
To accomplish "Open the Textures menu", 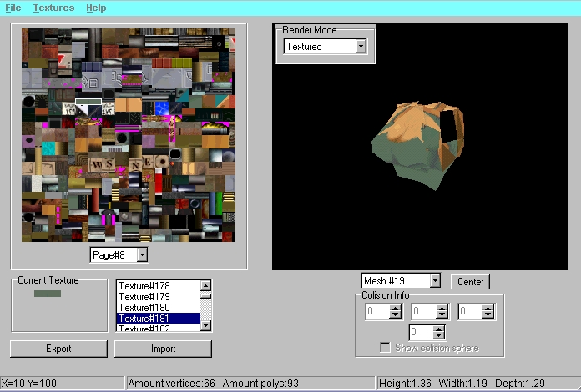I will 53,8.
